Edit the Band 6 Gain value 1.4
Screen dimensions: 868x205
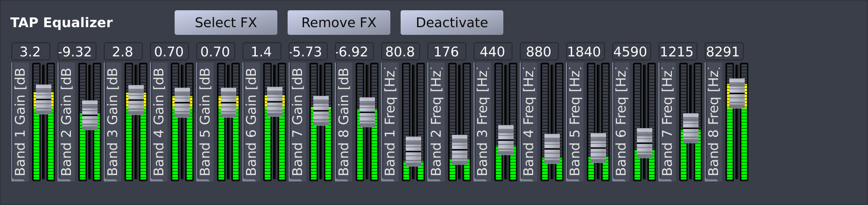261,52
